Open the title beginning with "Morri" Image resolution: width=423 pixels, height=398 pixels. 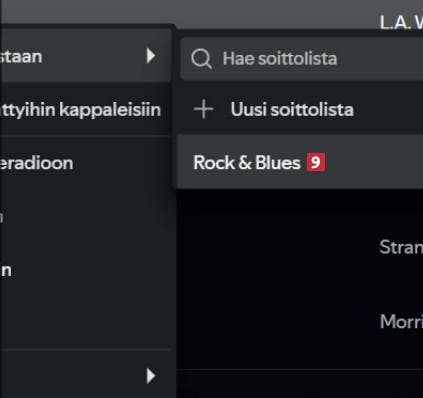(x=401, y=321)
